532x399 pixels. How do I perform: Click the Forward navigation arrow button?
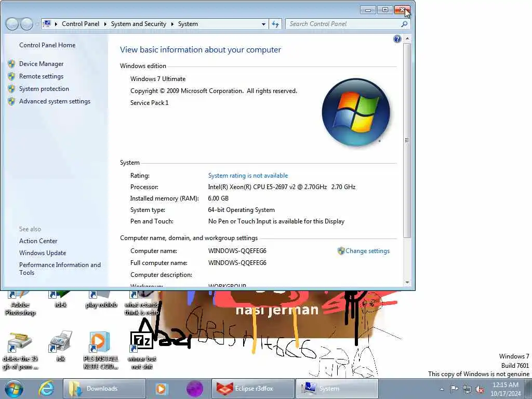[x=26, y=24]
